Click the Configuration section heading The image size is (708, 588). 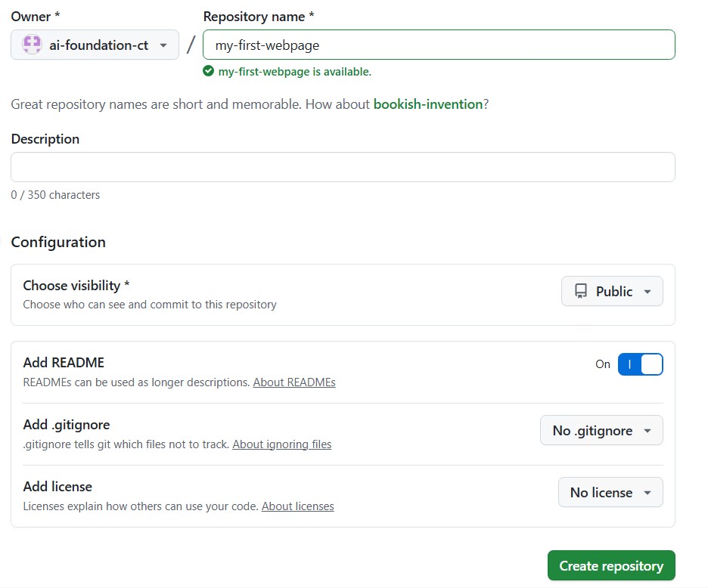point(58,242)
